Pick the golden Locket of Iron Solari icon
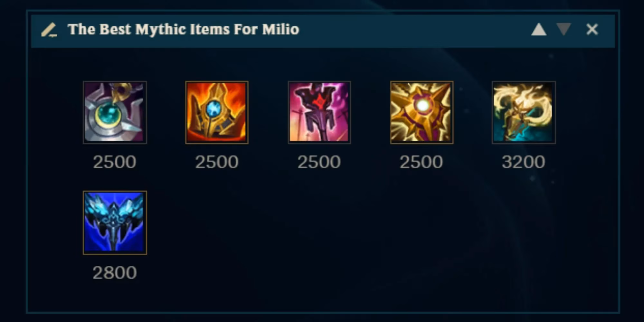This screenshot has height=322, width=644. [x=421, y=112]
